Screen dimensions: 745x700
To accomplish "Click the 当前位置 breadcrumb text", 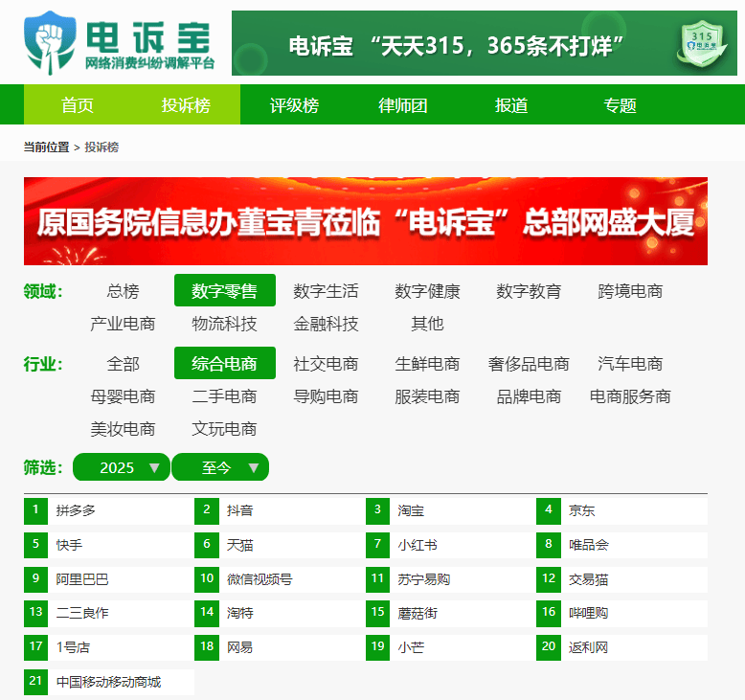I will pos(47,147).
